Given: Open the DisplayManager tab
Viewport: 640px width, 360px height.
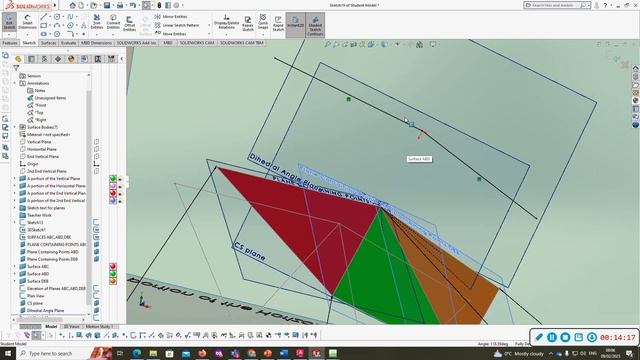Looking at the screenshot, I should pos(71,59).
